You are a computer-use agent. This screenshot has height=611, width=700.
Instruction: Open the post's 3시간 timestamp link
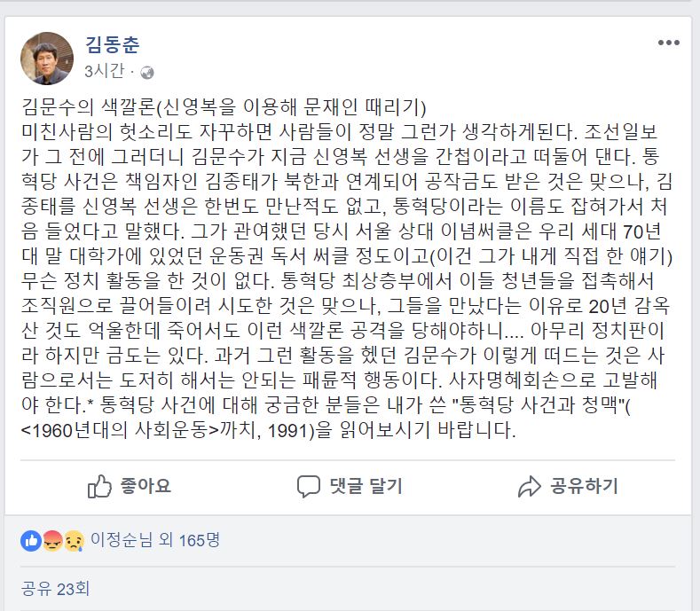(x=104, y=72)
